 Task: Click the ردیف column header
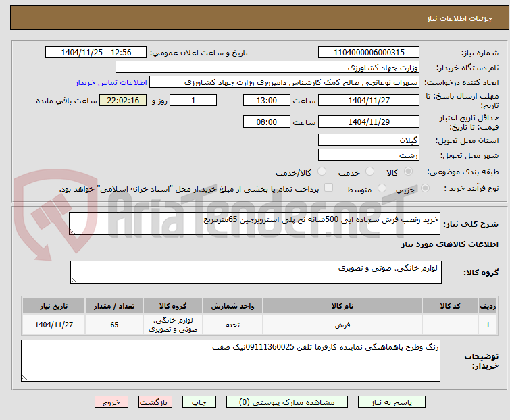click(x=488, y=306)
